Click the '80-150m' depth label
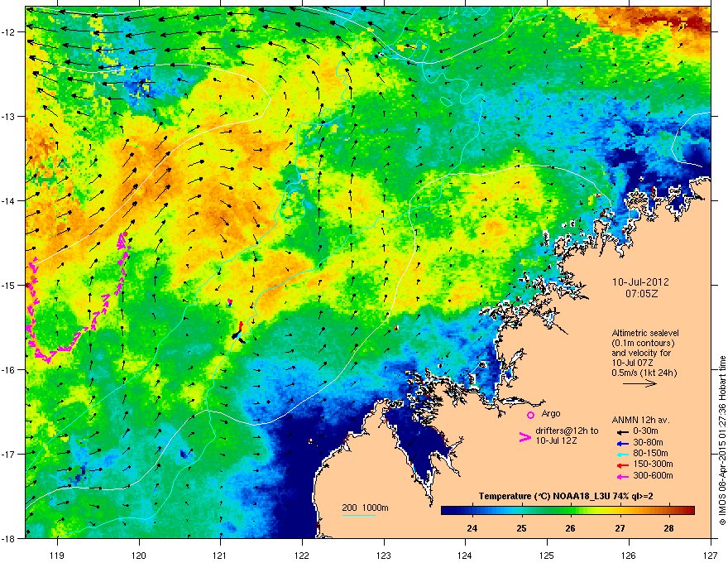The width and height of the screenshot is (728, 563). coord(650,454)
